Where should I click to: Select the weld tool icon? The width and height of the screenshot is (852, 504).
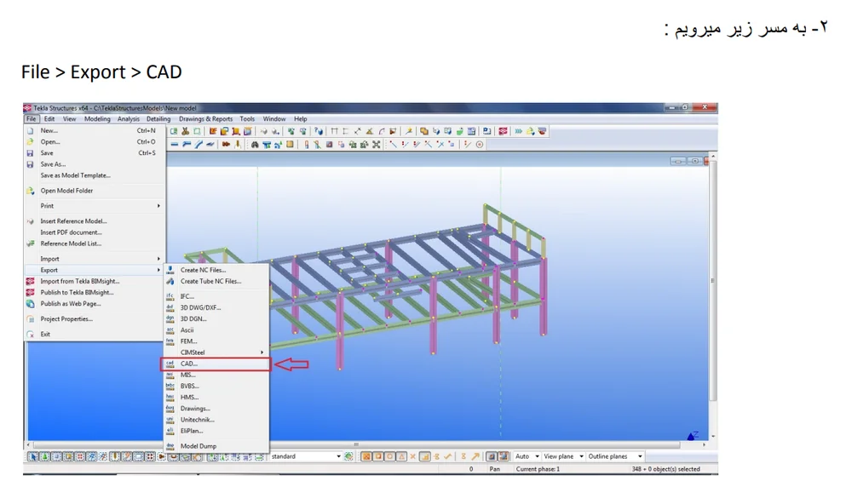pos(238,145)
